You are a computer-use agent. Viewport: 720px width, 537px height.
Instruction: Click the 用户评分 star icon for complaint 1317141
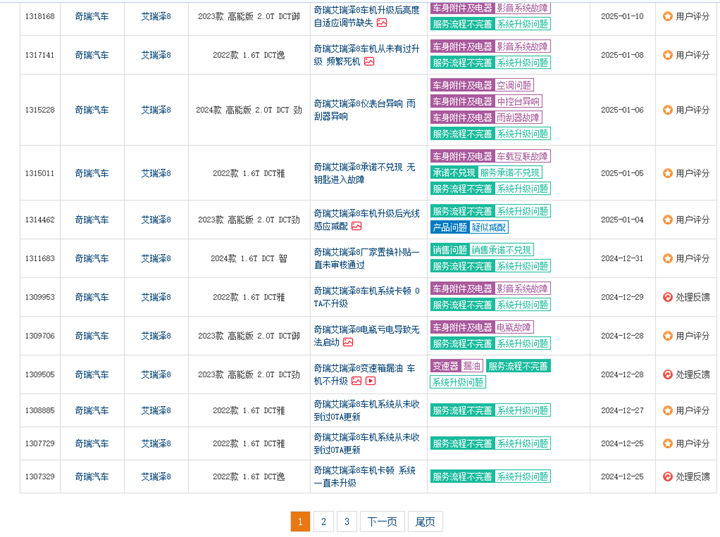pyautogui.click(x=668, y=55)
